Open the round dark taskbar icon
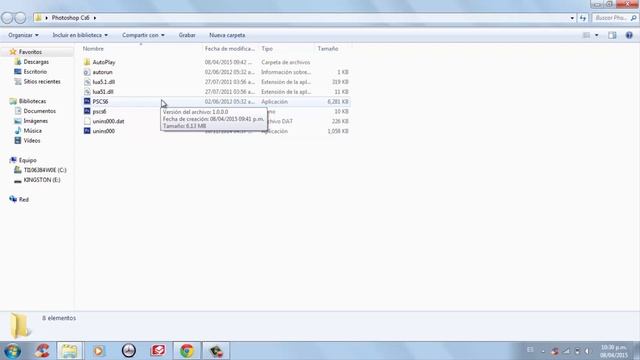The width and height of the screenshot is (640, 360). pos(129,351)
